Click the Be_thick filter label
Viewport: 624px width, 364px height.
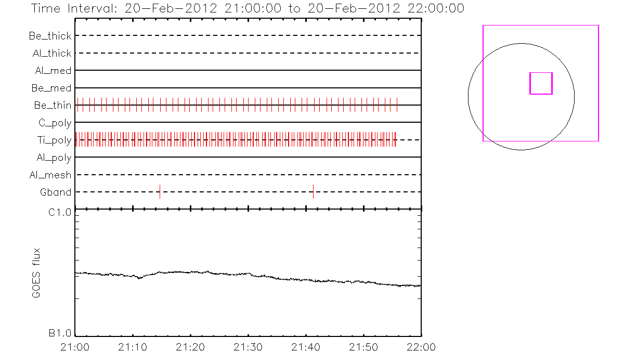(x=50, y=36)
